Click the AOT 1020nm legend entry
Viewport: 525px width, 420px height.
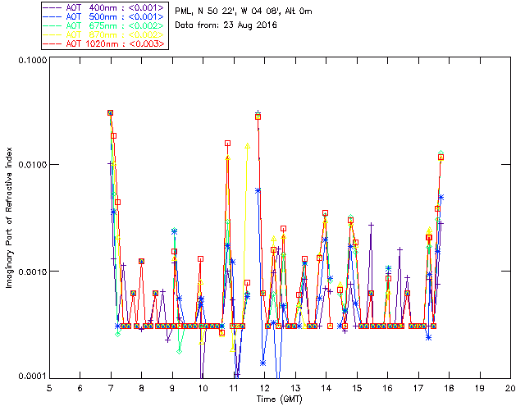click(x=104, y=43)
